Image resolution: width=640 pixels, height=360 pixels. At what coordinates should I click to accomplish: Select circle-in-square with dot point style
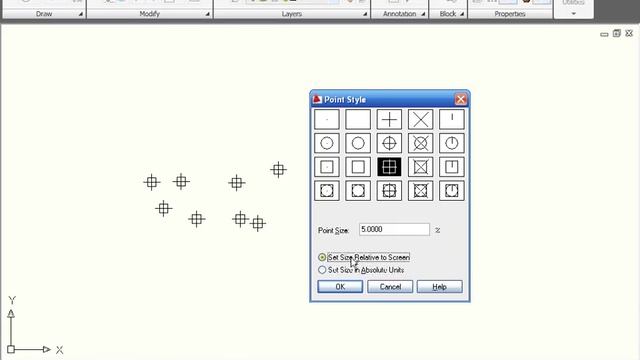[327, 191]
